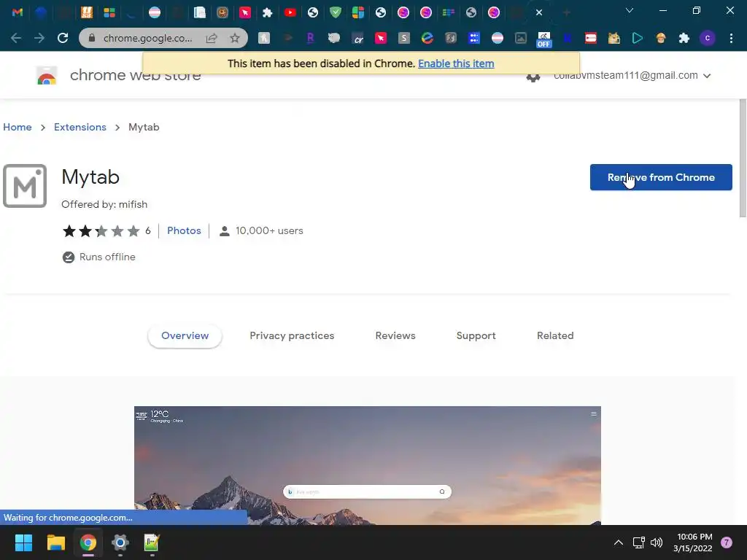Open the blue dotted grid extension
Viewport: 747px width, 560px height.
(x=474, y=38)
